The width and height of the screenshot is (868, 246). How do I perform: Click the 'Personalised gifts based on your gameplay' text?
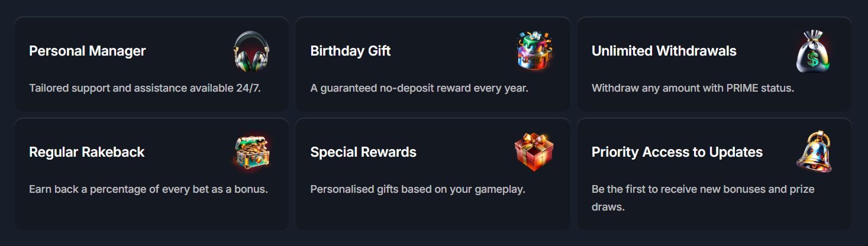point(418,190)
